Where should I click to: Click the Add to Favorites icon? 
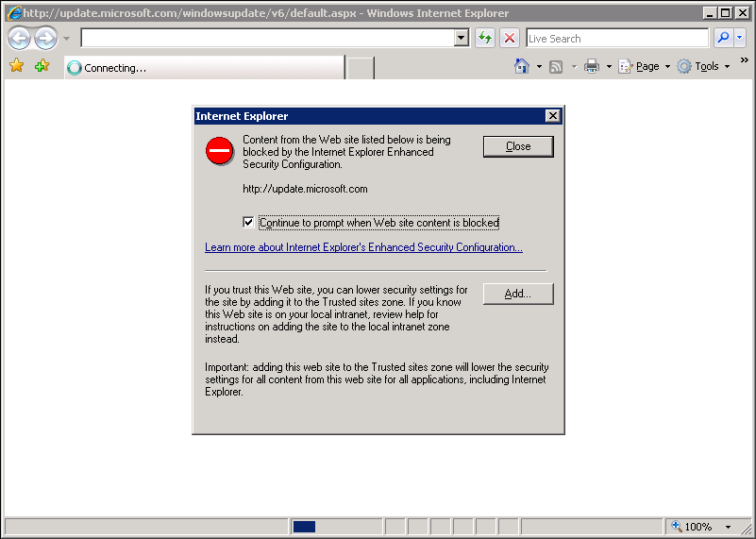[42, 65]
